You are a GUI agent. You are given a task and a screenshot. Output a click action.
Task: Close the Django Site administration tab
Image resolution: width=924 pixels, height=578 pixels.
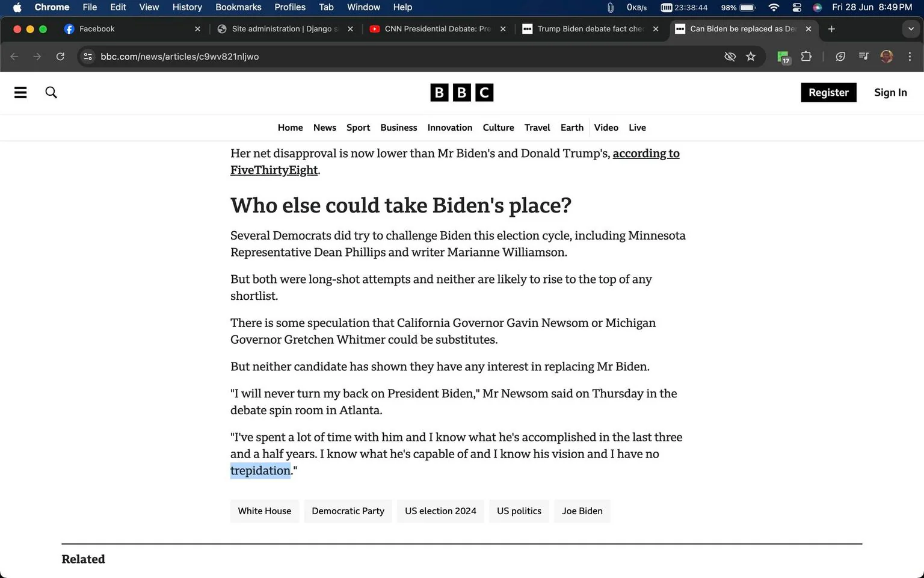(350, 29)
